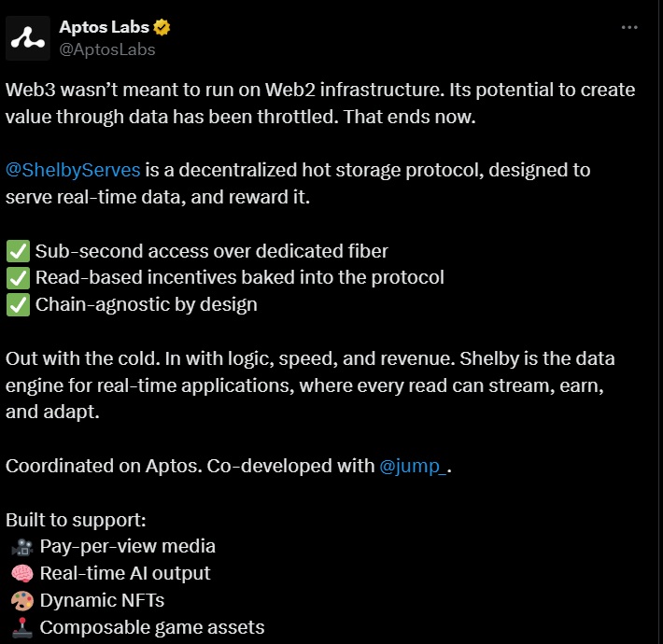Visit the @AptosLabs handle
The width and height of the screenshot is (663, 644).
click(x=107, y=49)
